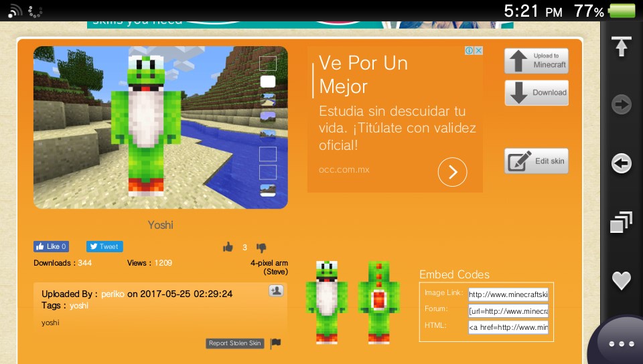
Task: Select the white background swatch
Action: [x=268, y=82]
